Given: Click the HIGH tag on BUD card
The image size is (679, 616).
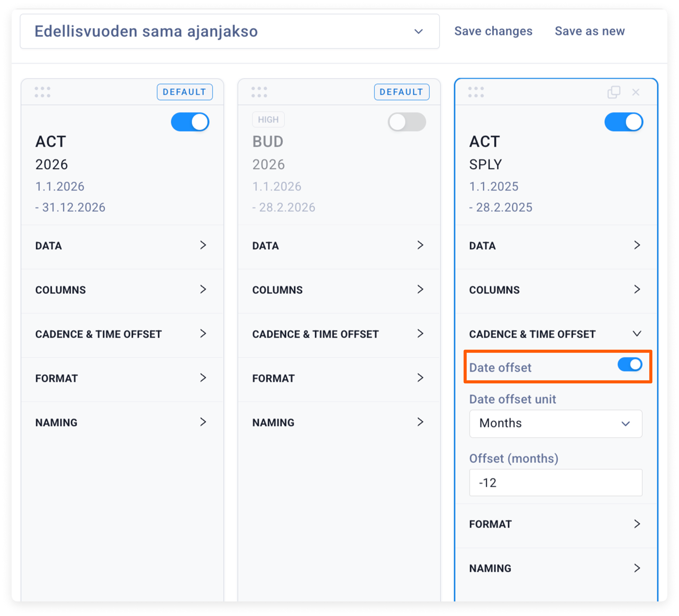Looking at the screenshot, I should 268,120.
